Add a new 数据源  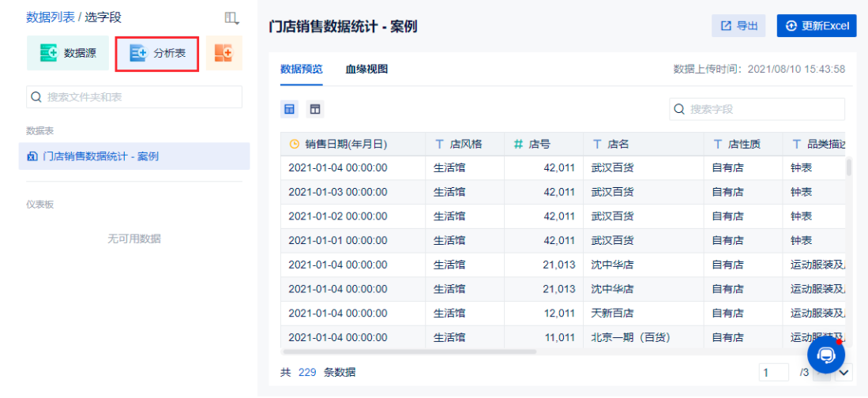tap(67, 53)
